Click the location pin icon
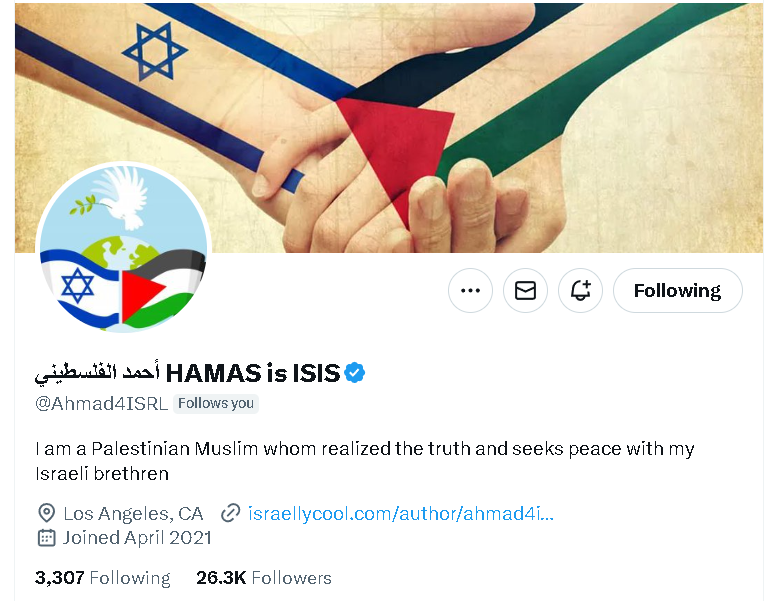 coord(46,514)
